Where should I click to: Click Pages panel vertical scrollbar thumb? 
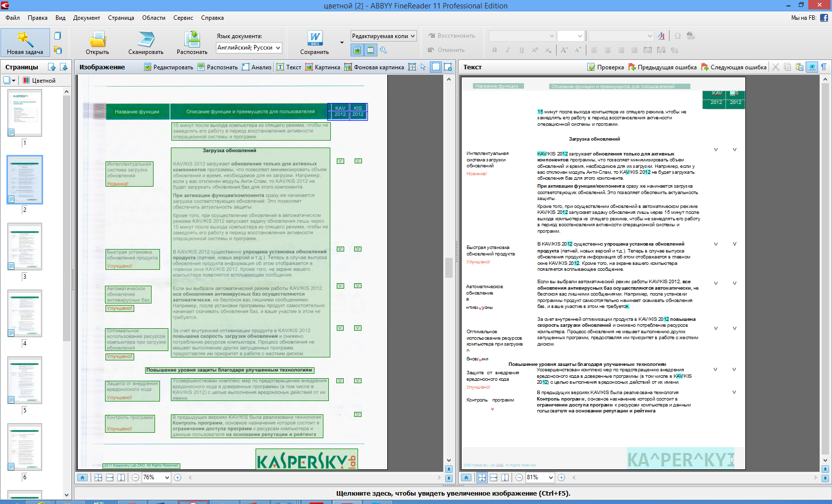click(66, 218)
